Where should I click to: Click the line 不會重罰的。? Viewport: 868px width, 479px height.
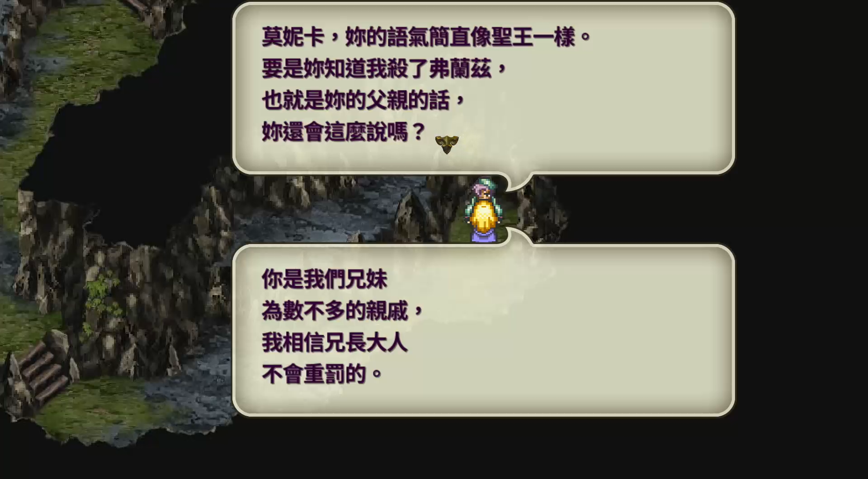pyautogui.click(x=322, y=374)
